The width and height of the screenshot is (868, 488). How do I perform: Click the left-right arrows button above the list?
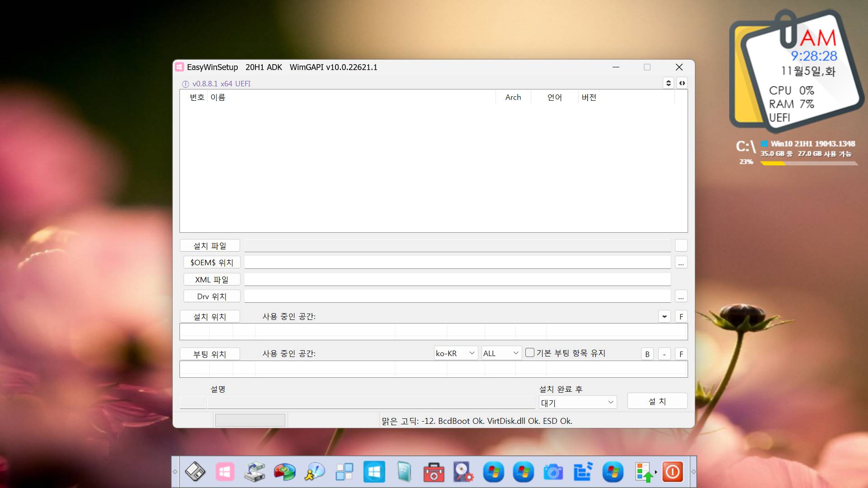pos(682,83)
